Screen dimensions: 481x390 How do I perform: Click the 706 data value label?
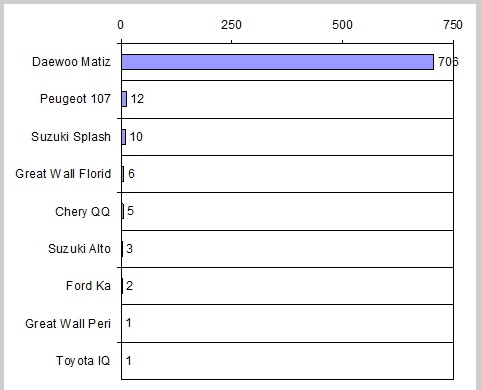[x=448, y=62]
